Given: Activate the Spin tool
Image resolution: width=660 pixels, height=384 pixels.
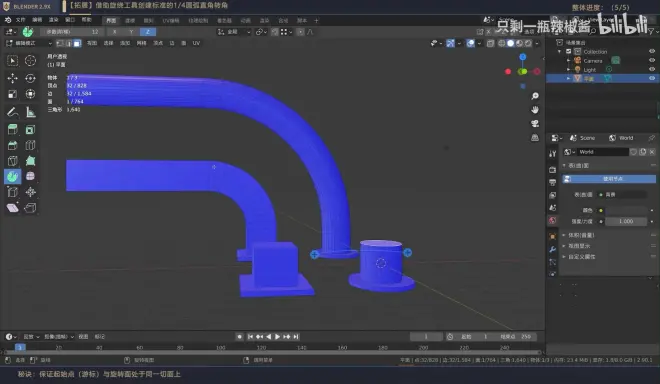Looking at the screenshot, I should 12,176.
